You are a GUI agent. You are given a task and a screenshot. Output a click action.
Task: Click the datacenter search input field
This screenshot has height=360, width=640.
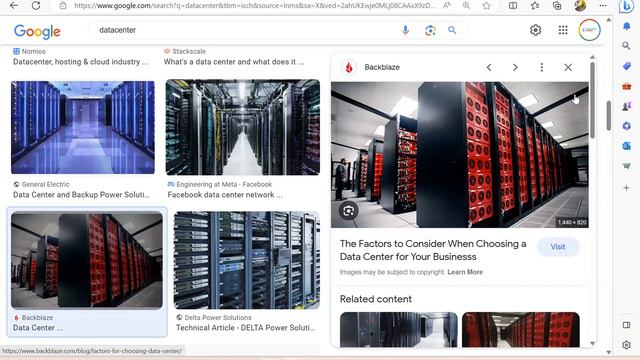(x=245, y=30)
